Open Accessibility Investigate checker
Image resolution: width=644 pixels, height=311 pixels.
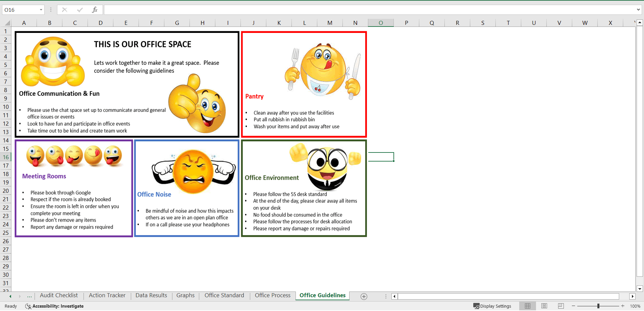click(54, 306)
